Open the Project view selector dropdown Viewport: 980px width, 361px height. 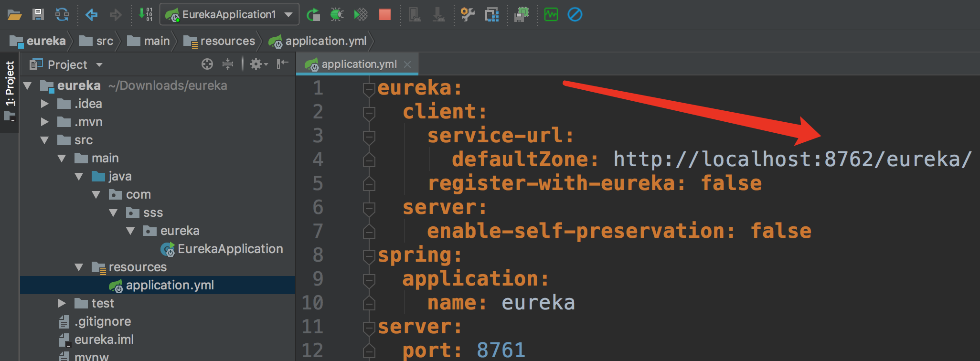click(99, 65)
